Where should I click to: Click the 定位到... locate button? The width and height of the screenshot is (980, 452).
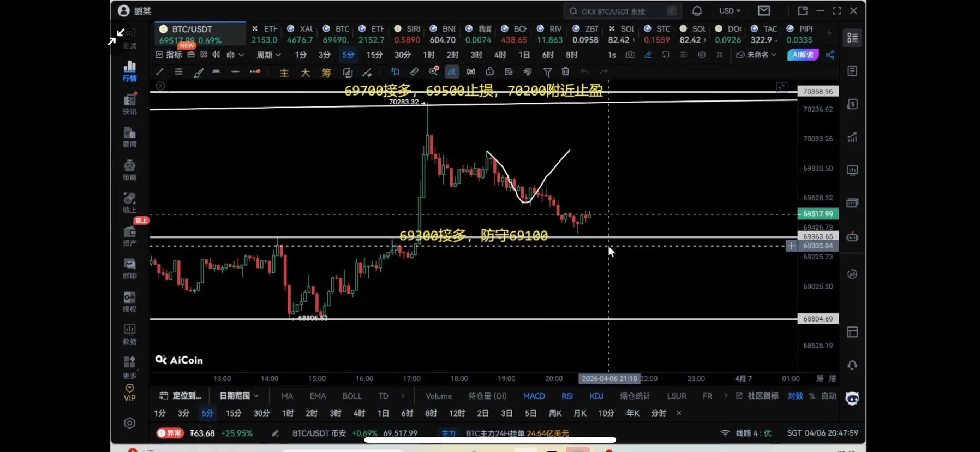click(180, 396)
